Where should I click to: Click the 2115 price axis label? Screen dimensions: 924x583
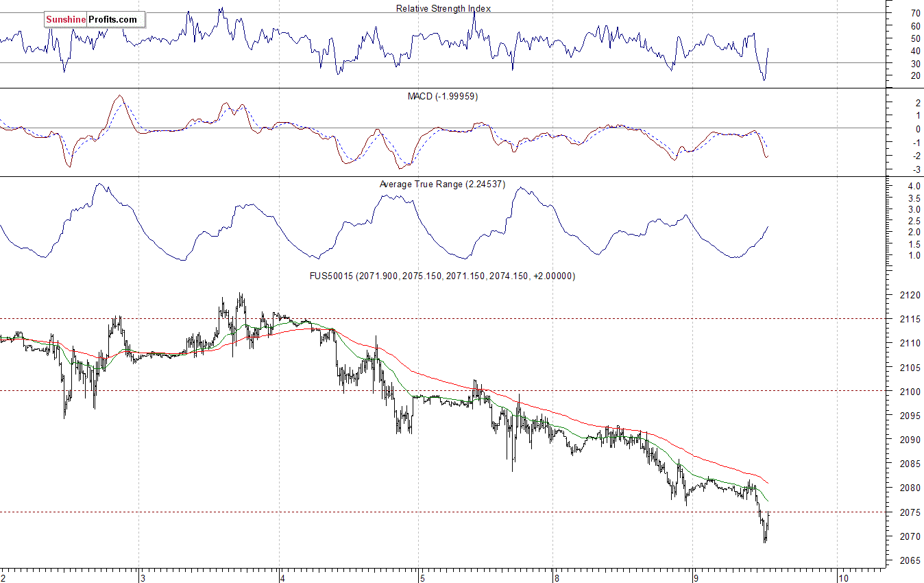[x=910, y=319]
